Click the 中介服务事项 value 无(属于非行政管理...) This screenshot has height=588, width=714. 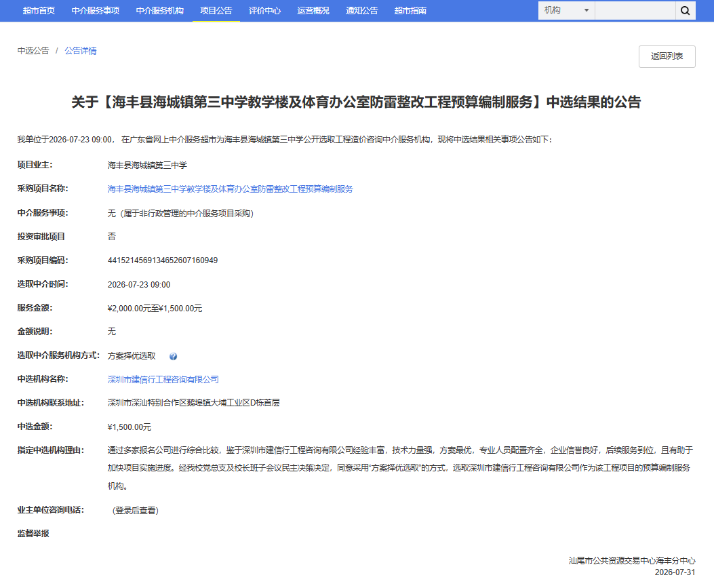180,213
